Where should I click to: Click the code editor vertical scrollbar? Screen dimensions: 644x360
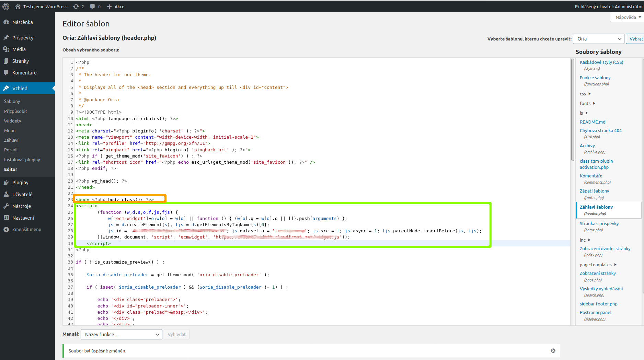[573, 110]
